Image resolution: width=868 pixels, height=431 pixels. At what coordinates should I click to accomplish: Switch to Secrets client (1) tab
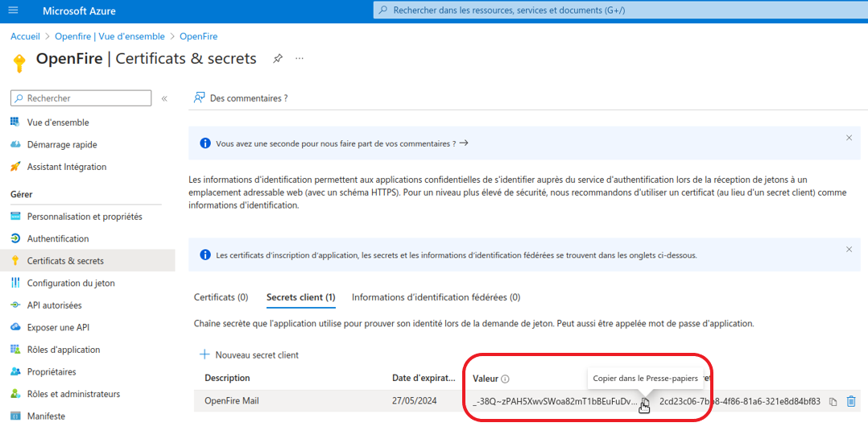tap(300, 297)
